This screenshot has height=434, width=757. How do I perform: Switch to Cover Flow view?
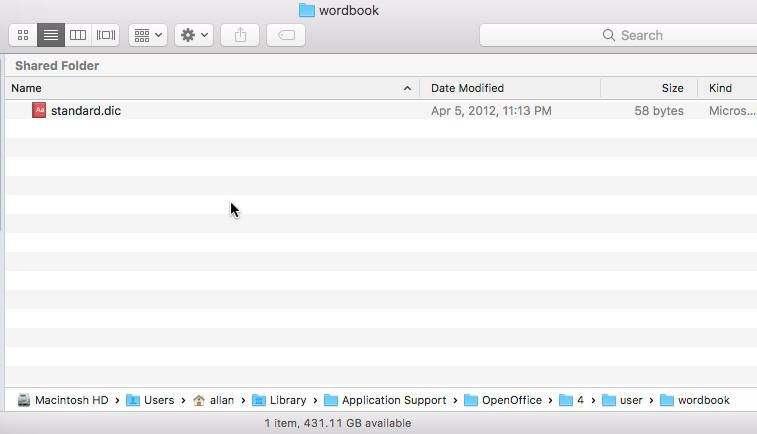106,35
